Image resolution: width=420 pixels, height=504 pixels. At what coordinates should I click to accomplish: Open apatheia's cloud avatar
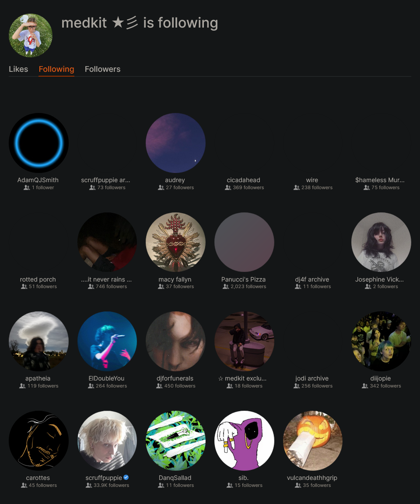pyautogui.click(x=38, y=341)
